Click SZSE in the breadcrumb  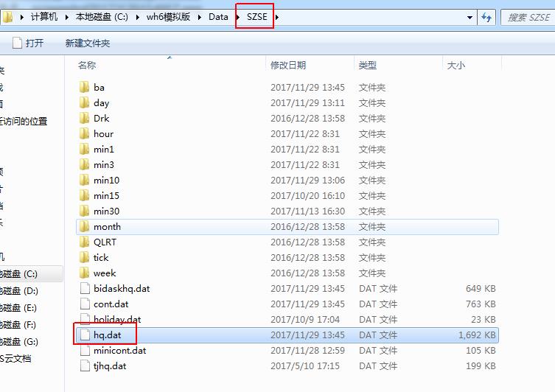[x=257, y=17]
